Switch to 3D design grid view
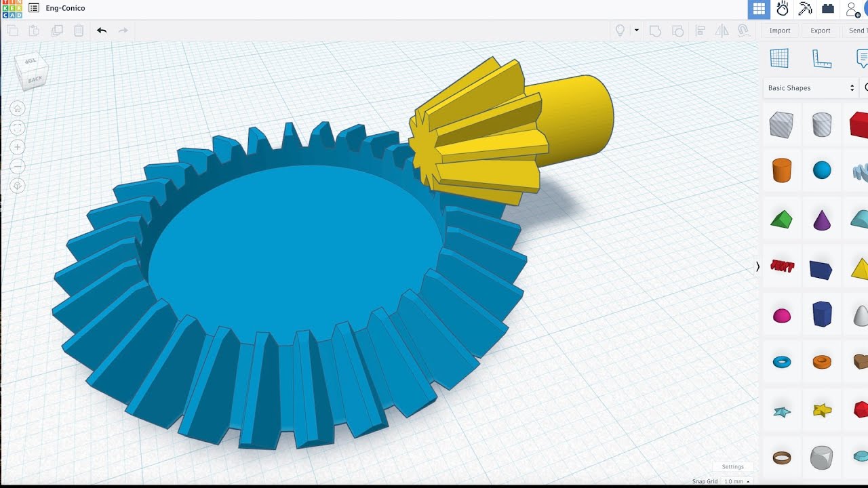This screenshot has width=868, height=488. tap(759, 9)
